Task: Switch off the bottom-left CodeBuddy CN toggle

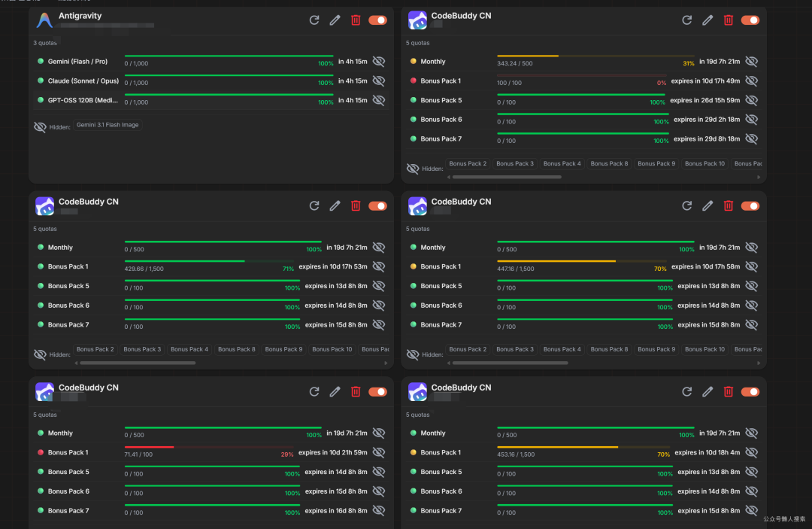Action: click(x=378, y=392)
